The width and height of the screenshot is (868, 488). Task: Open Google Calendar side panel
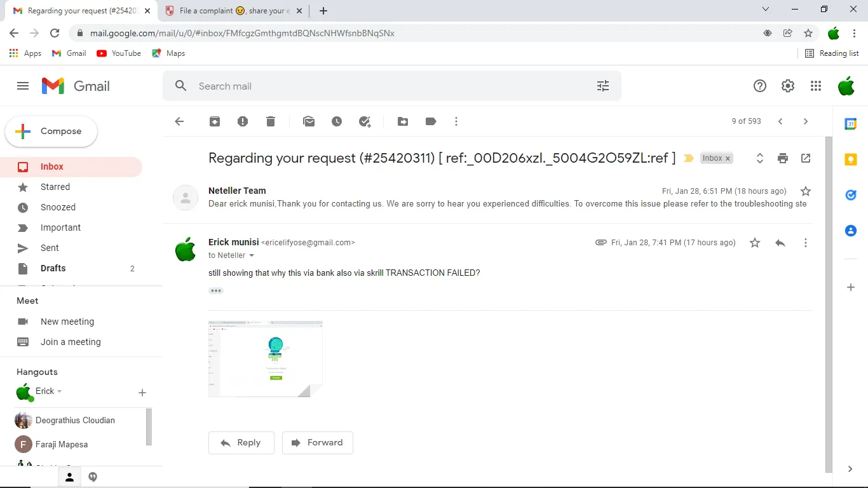click(851, 124)
